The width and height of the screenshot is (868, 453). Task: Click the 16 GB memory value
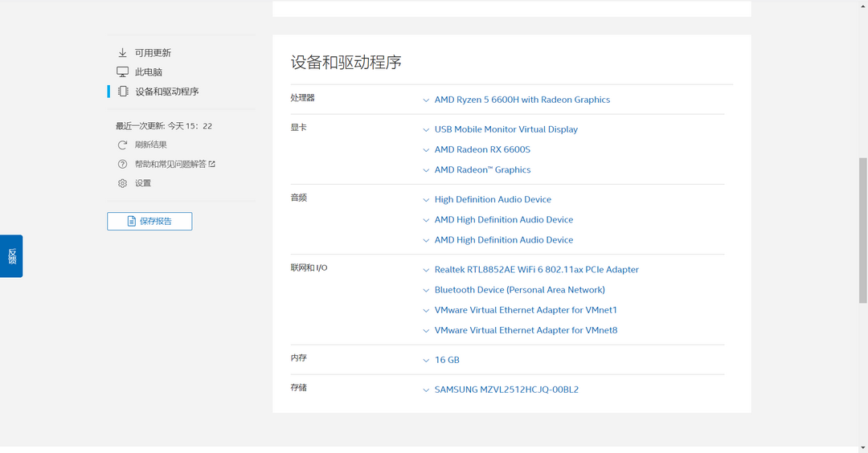(x=447, y=360)
